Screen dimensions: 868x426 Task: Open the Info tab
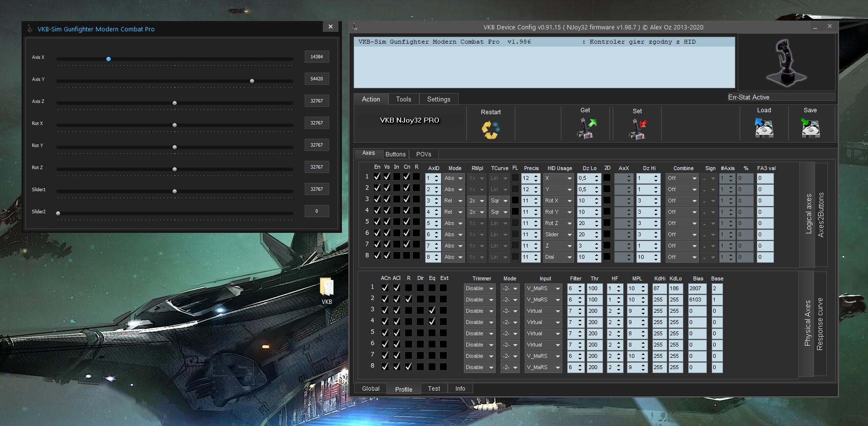(460, 389)
